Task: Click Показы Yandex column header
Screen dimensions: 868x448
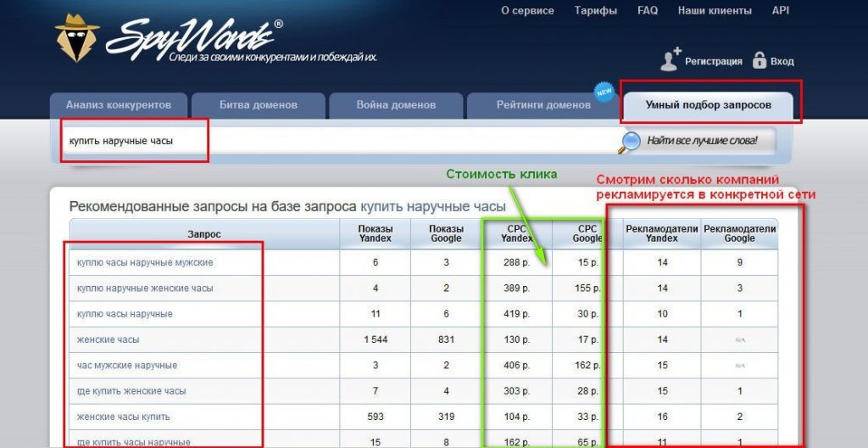Action: 376,234
